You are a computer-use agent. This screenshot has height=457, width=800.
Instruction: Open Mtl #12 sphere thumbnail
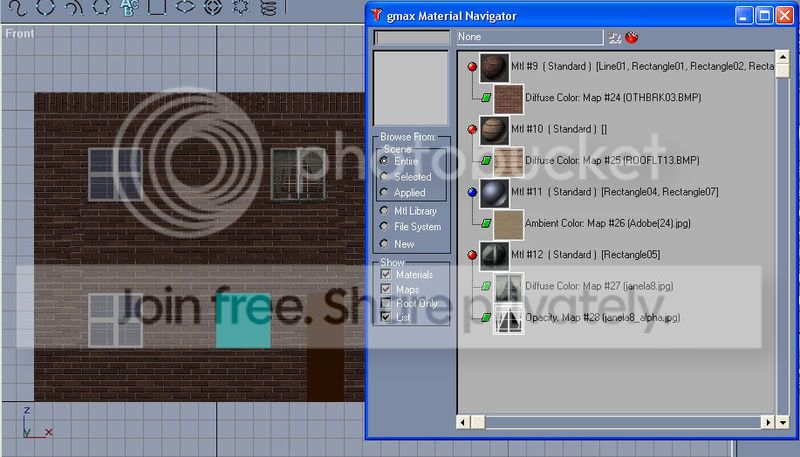[x=494, y=256]
